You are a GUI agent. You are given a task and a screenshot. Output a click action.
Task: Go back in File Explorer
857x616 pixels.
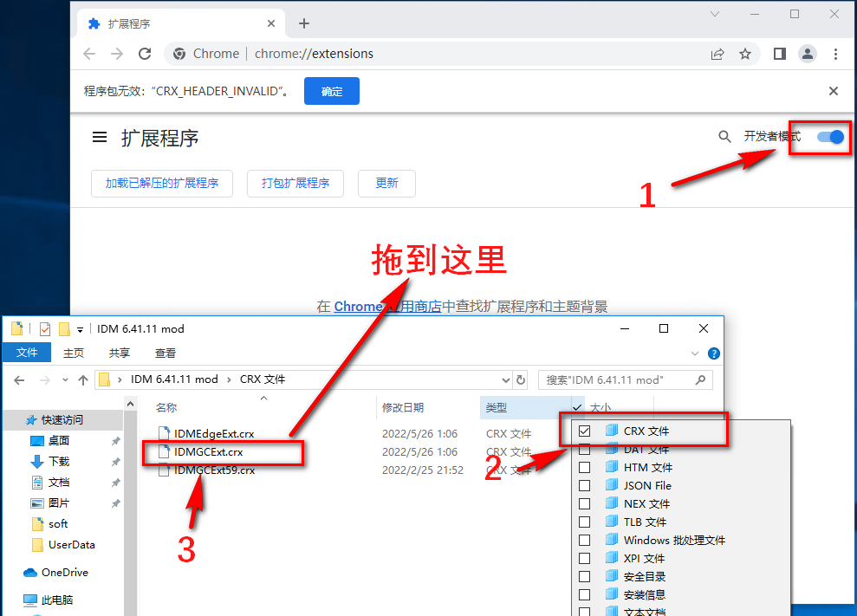tap(19, 379)
